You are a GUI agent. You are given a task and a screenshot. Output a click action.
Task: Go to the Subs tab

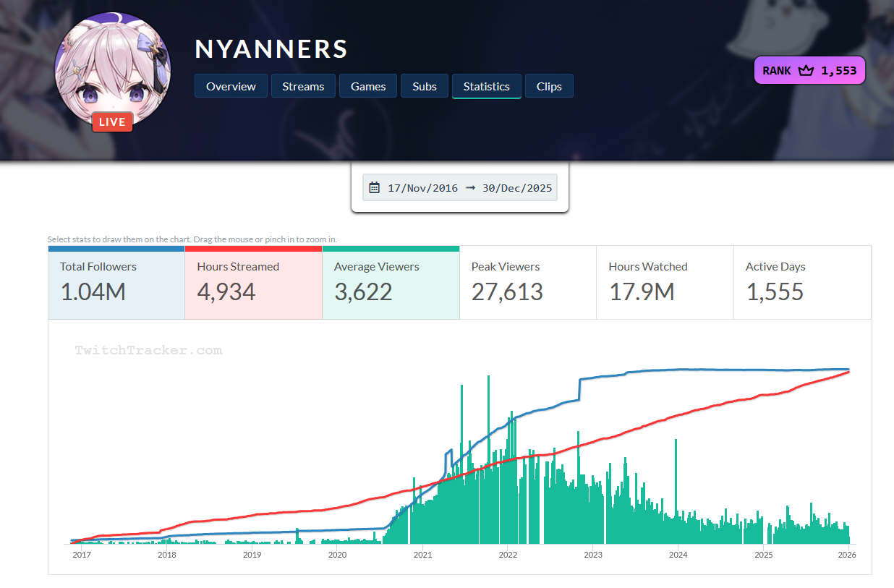(x=425, y=86)
